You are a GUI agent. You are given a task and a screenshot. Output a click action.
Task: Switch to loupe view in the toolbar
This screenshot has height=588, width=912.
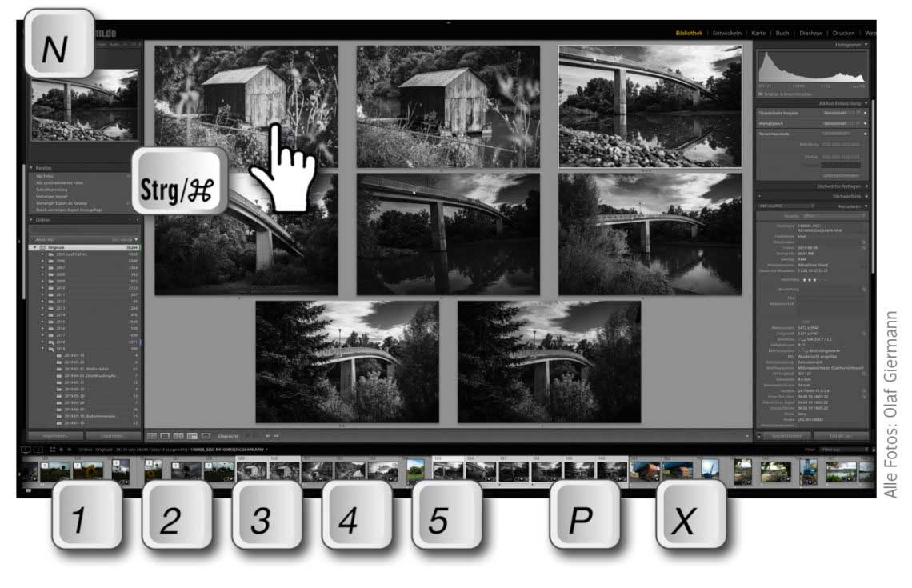tap(165, 436)
